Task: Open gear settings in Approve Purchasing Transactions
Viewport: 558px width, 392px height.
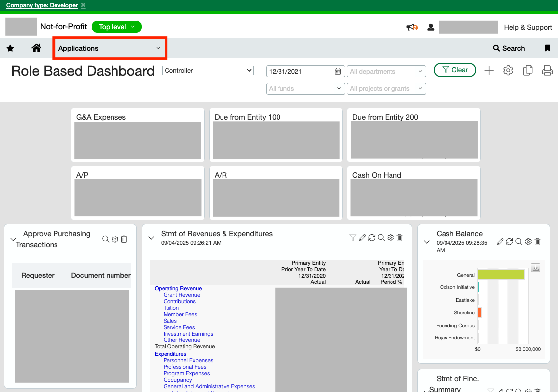Action: (x=115, y=239)
